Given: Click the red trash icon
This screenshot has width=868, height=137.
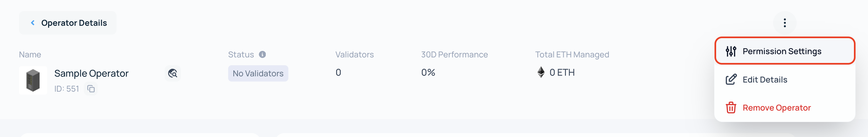Looking at the screenshot, I should [731, 108].
